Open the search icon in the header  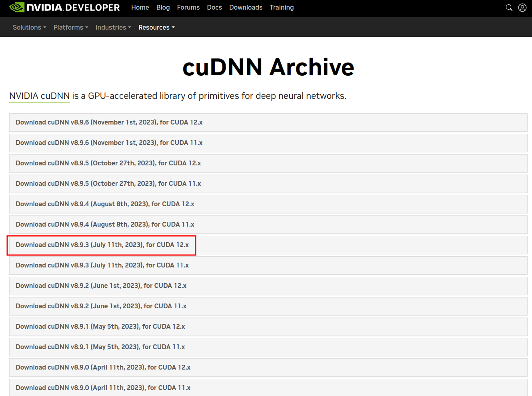click(509, 7)
